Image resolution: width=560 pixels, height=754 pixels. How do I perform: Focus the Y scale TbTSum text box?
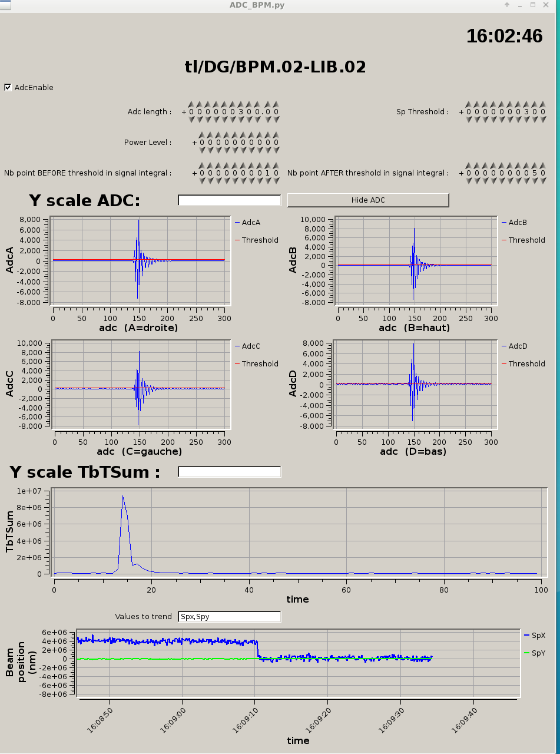(x=229, y=472)
